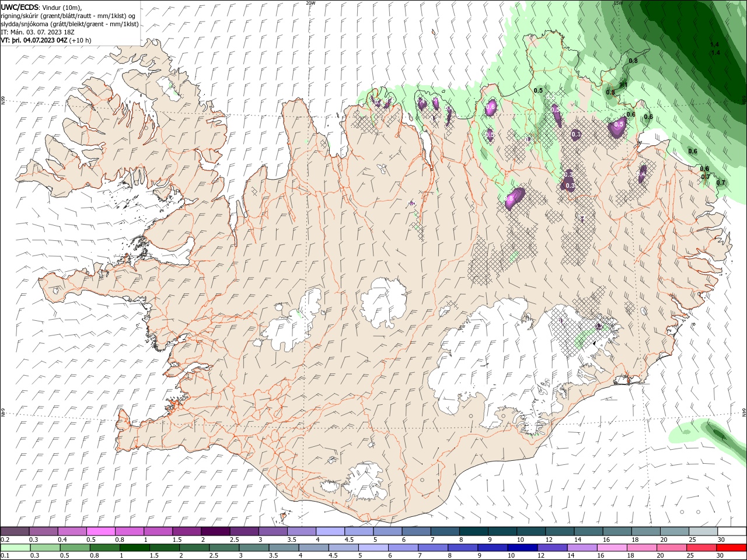Select the 'rigning/skúrir' legend description line
The height and width of the screenshot is (560, 747).
68,16
